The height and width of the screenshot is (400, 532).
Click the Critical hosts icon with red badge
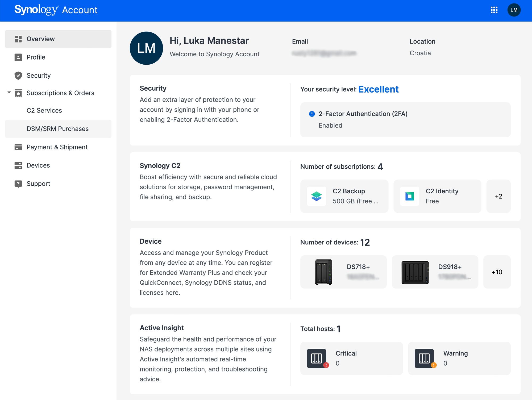coord(318,359)
